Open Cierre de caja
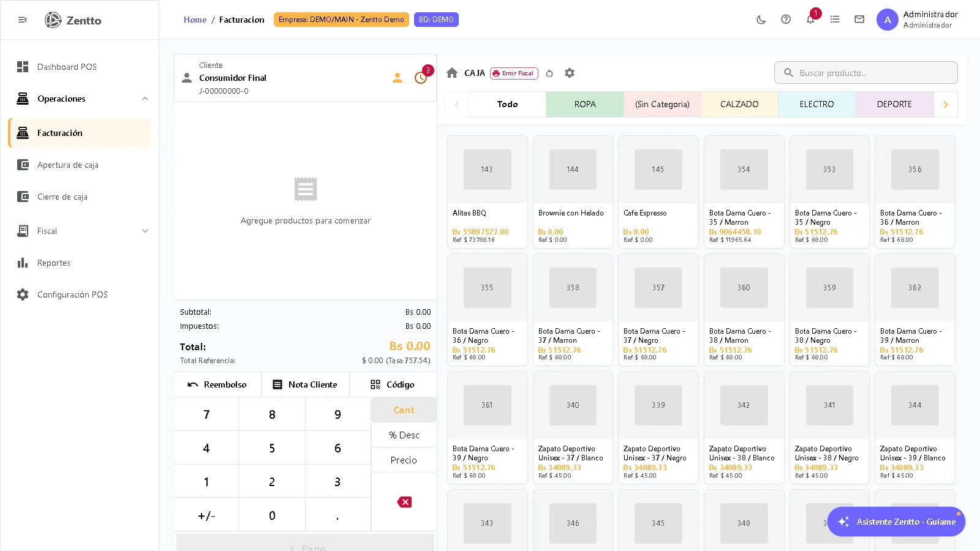This screenshot has width=980, height=551. coord(80,197)
